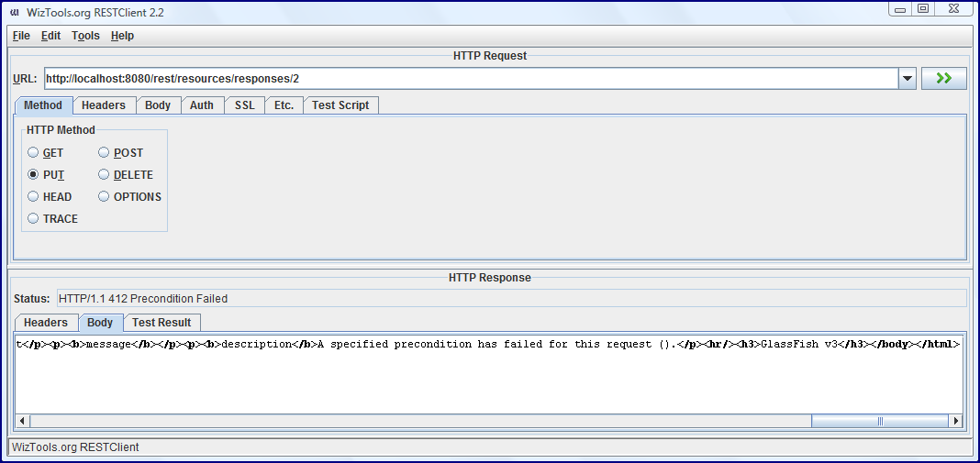The width and height of the screenshot is (980, 463).
Task: Click the response Status field
Action: coord(512,299)
